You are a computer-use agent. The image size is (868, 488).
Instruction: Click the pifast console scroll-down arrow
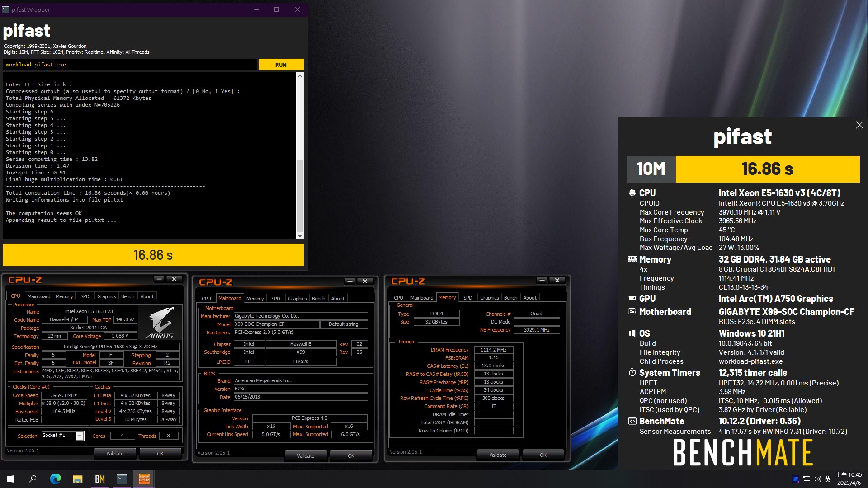tap(300, 235)
